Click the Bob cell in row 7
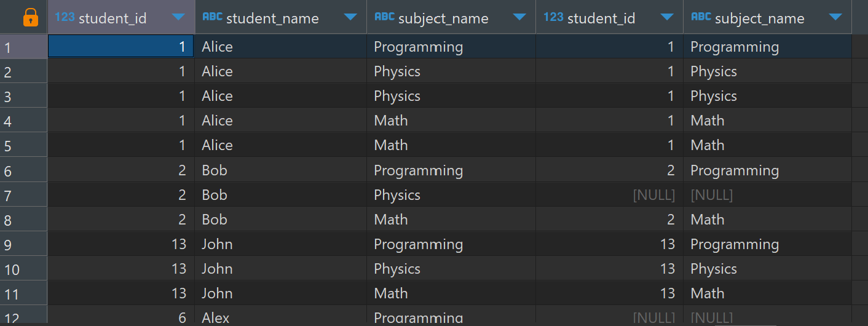 tap(281, 195)
